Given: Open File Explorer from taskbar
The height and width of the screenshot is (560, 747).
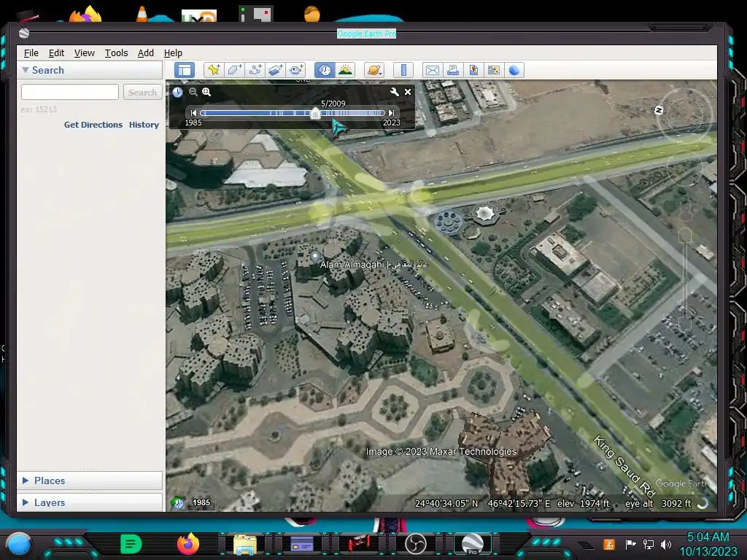Looking at the screenshot, I should click(x=245, y=544).
